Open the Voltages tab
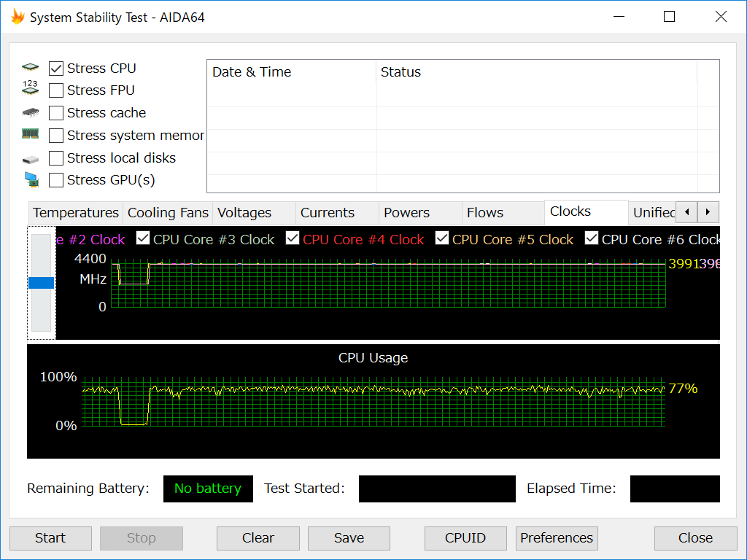This screenshot has width=747, height=560. coord(254,213)
